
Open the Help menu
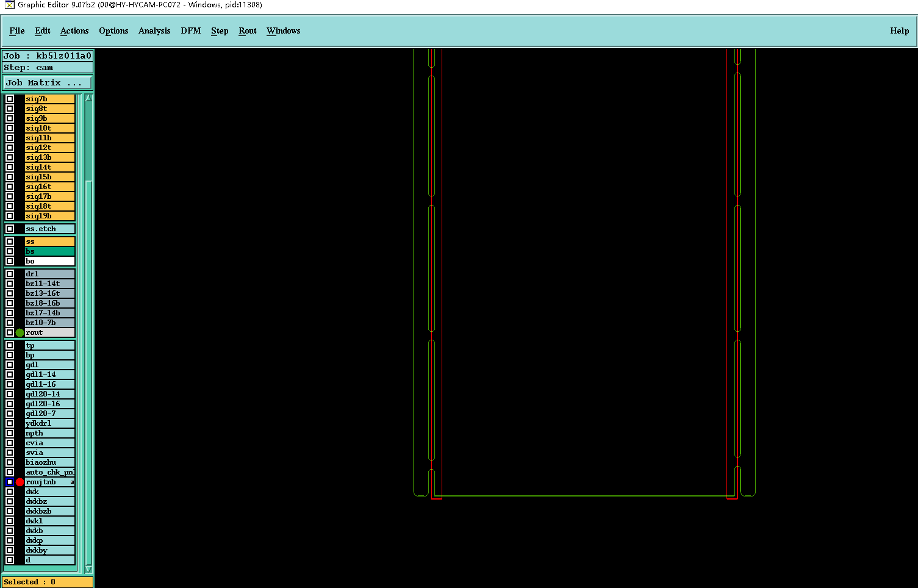[x=899, y=31]
